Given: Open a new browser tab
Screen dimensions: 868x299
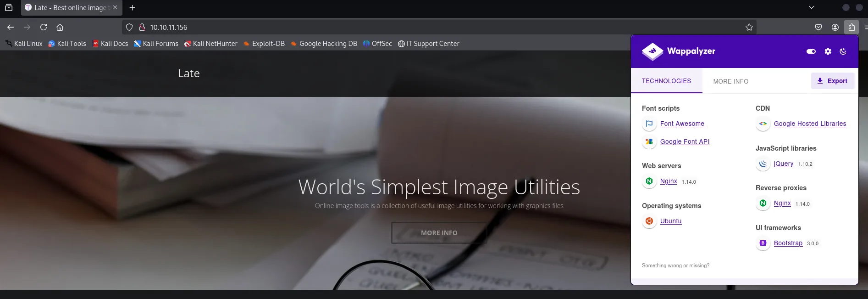Looking at the screenshot, I should (x=133, y=7).
